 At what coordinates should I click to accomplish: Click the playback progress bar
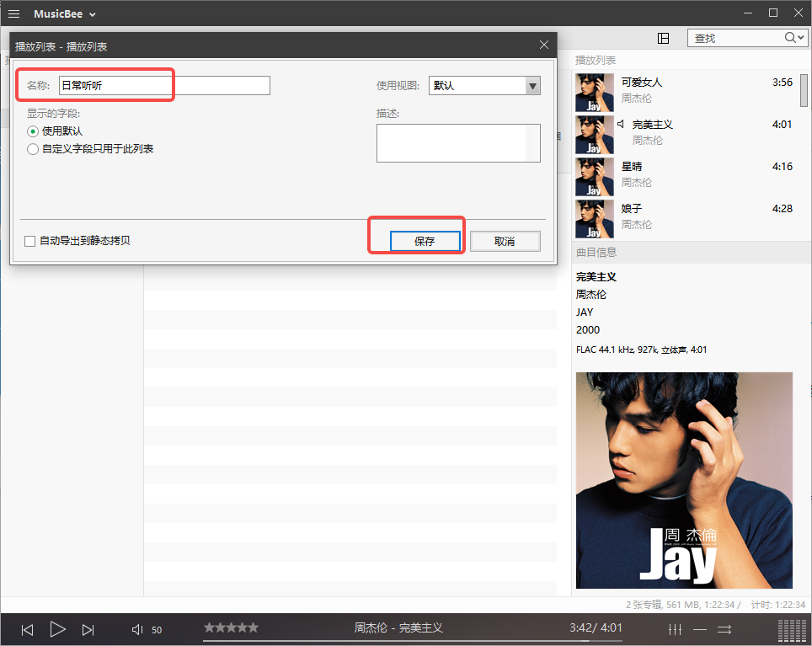pos(412,641)
